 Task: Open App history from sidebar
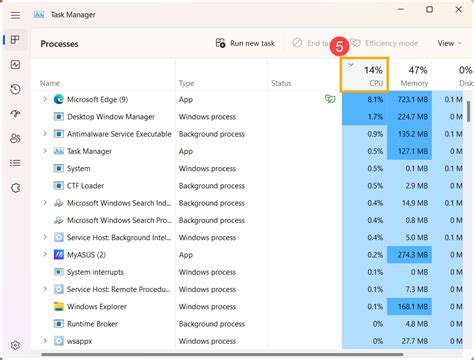click(15, 89)
